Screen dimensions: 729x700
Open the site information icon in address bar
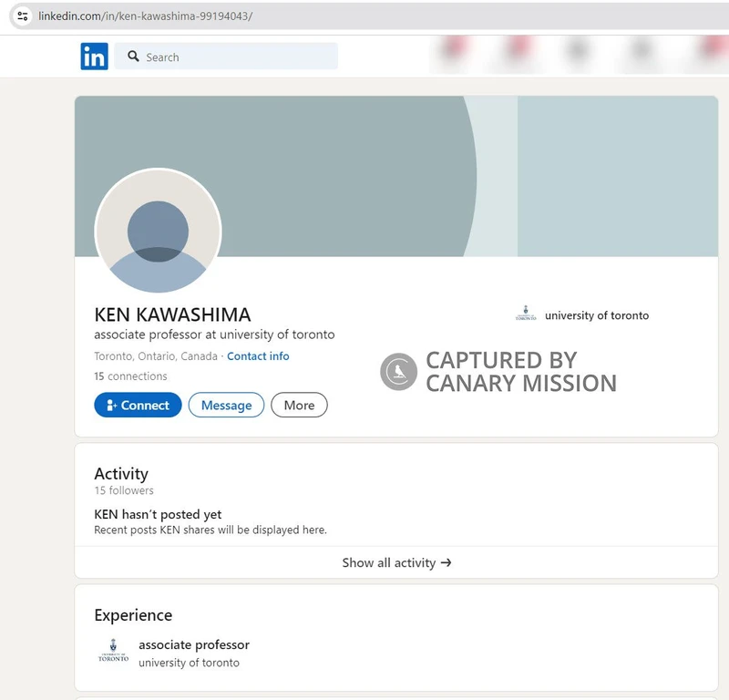coord(22,16)
